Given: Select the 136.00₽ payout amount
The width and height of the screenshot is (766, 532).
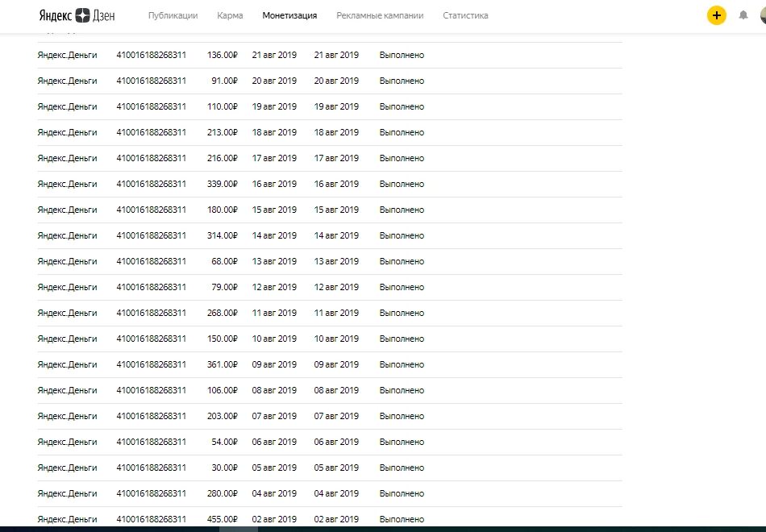Looking at the screenshot, I should pos(223,55).
